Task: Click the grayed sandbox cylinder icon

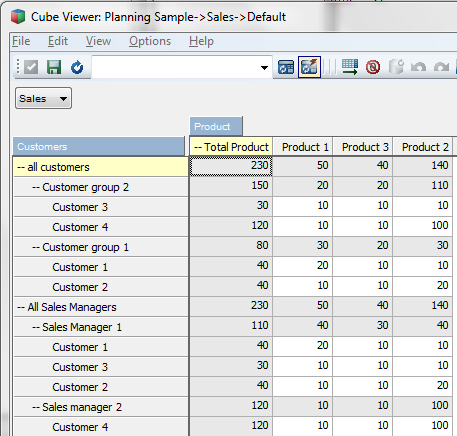Action: coord(396,67)
